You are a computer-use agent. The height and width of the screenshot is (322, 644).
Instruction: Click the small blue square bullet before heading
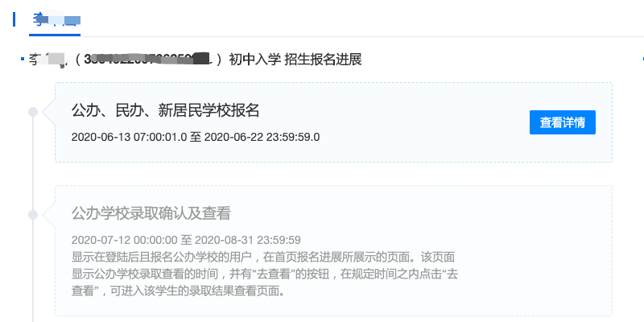(x=23, y=60)
